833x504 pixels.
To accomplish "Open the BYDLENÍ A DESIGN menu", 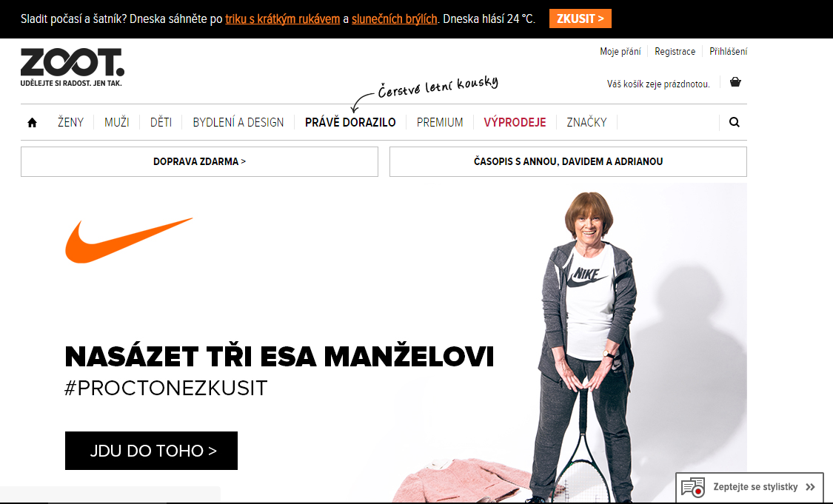I will coord(238,123).
